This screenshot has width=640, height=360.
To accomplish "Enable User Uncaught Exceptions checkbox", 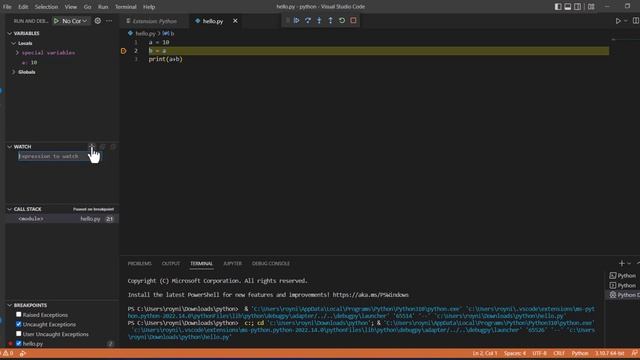I will 19,334.
